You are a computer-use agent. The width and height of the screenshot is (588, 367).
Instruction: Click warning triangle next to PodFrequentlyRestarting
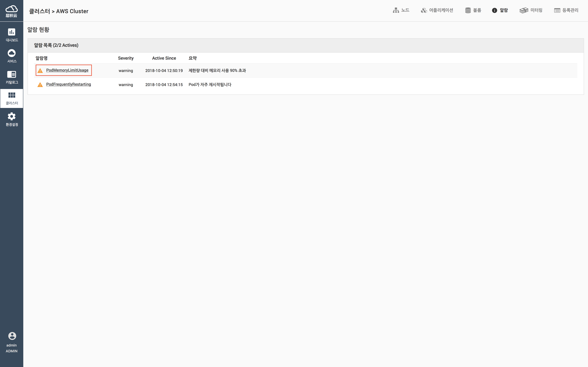[x=40, y=85]
